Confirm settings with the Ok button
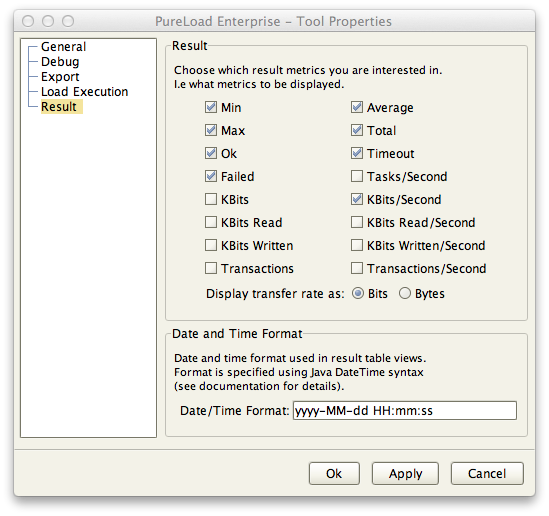Screen dimensions: 549x516 tap(334, 474)
